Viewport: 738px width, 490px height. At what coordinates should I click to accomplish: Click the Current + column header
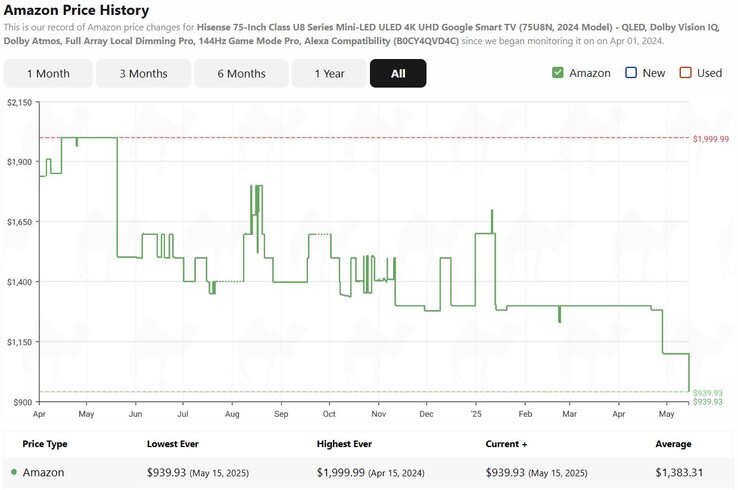point(506,444)
